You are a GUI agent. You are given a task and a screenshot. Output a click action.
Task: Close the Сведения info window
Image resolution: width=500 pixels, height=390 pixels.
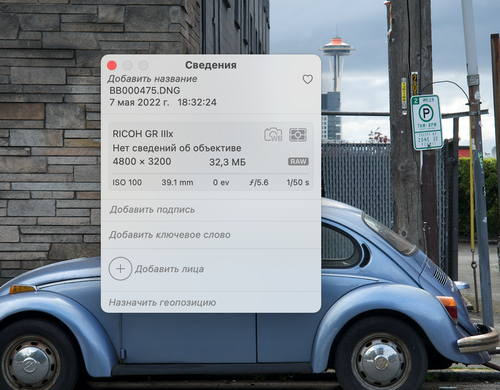point(112,65)
